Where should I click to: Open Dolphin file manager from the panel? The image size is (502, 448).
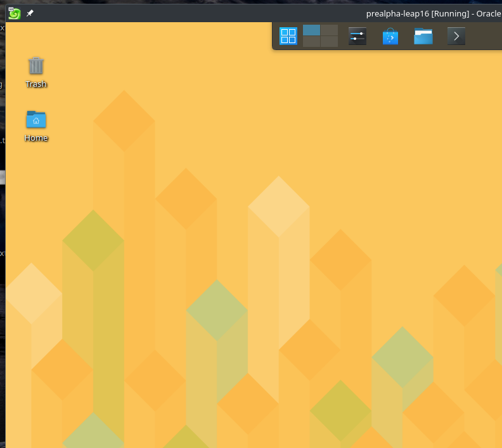[x=423, y=37]
